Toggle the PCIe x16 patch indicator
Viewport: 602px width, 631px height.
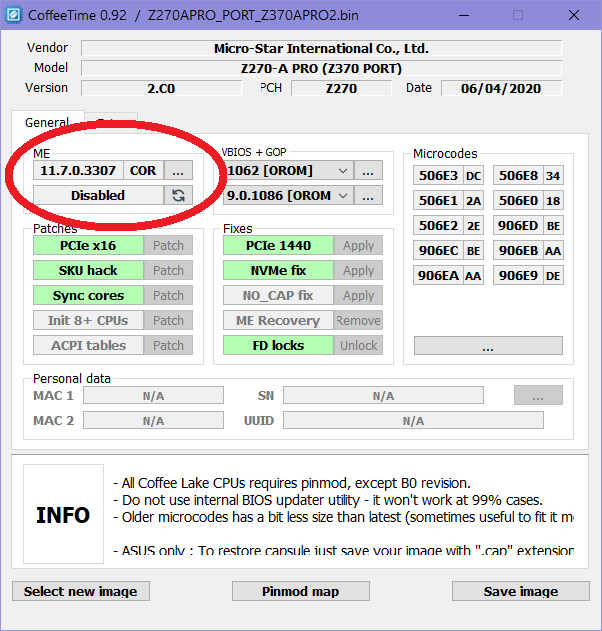pyautogui.click(x=88, y=245)
